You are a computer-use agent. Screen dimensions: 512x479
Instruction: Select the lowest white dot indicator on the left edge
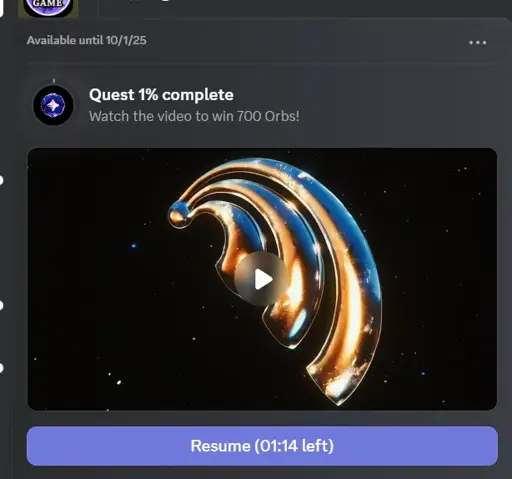[x=1, y=368]
